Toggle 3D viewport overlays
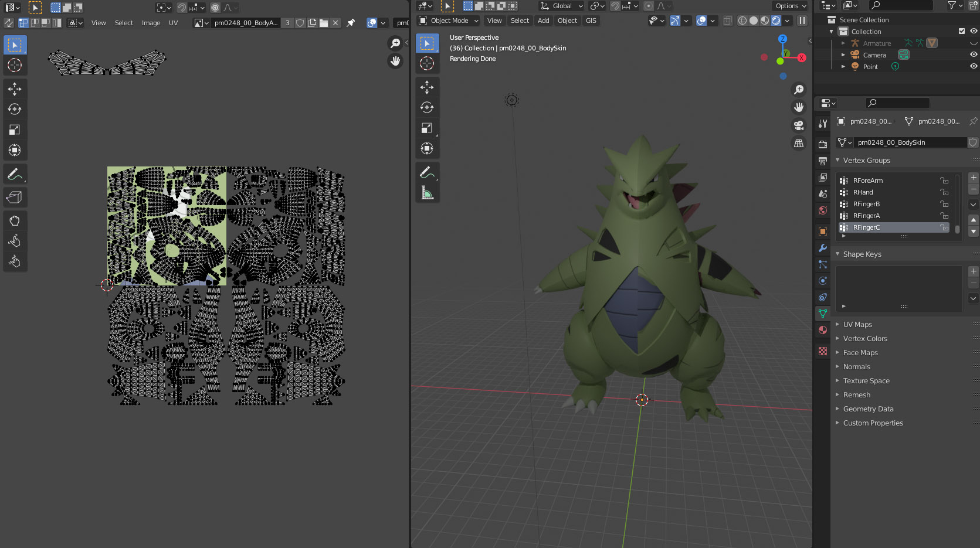The width and height of the screenshot is (980, 548). click(x=701, y=21)
